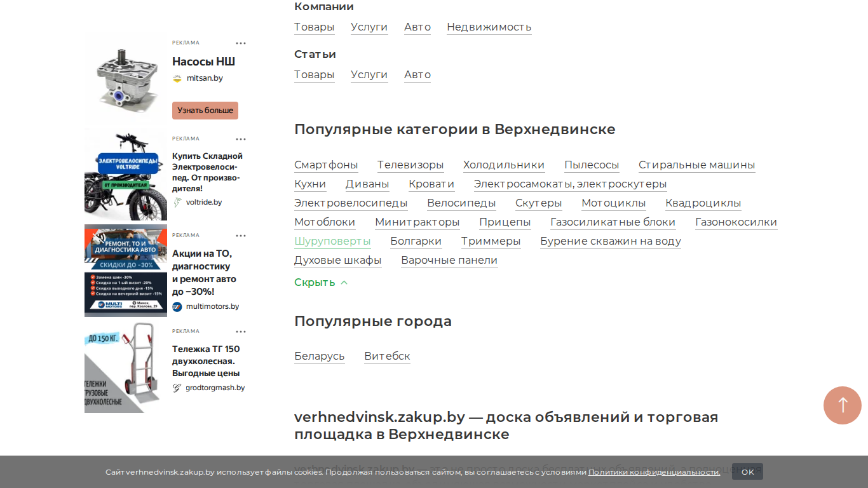Choose the Витебск city link
The image size is (868, 488).
click(388, 356)
